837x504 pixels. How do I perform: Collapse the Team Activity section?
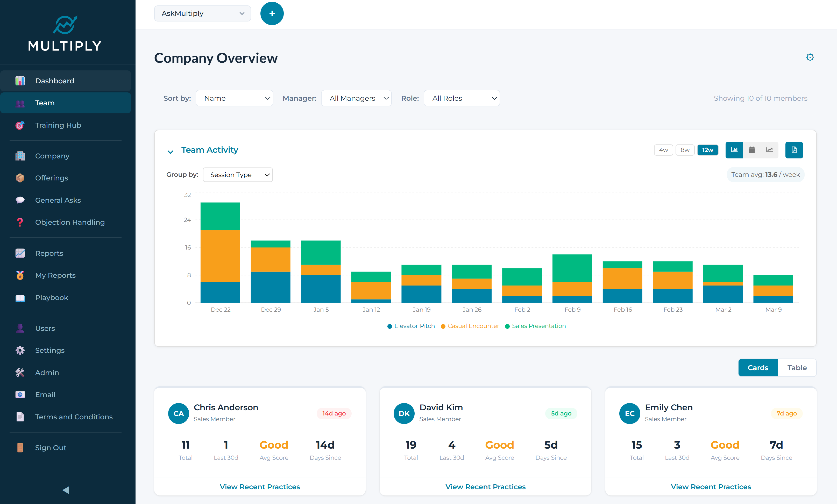click(171, 151)
